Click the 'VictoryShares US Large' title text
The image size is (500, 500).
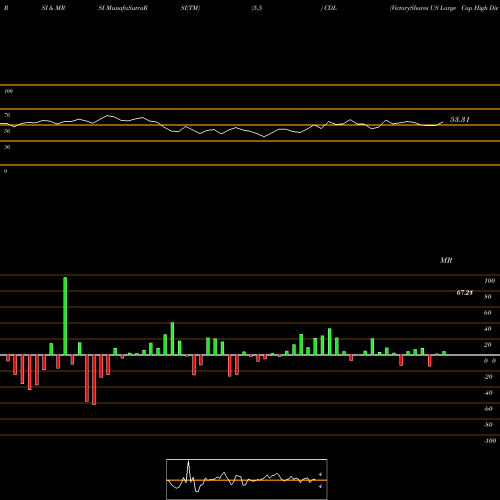click(x=423, y=8)
